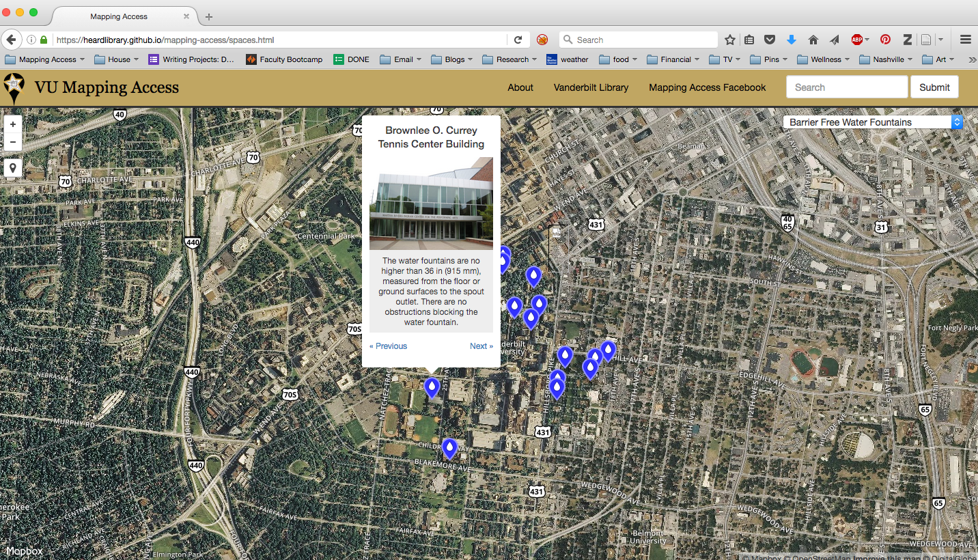Save the page to Pocket
Image resolution: width=978 pixels, height=560 pixels.
(770, 40)
